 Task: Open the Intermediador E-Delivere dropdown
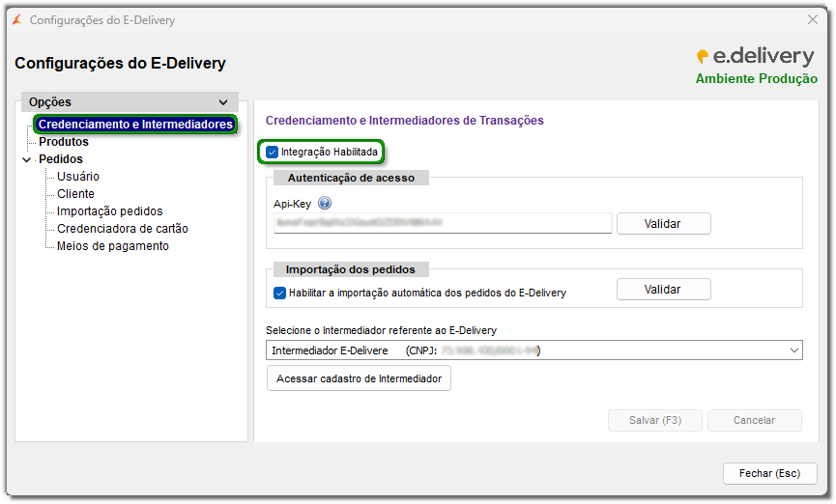(793, 350)
